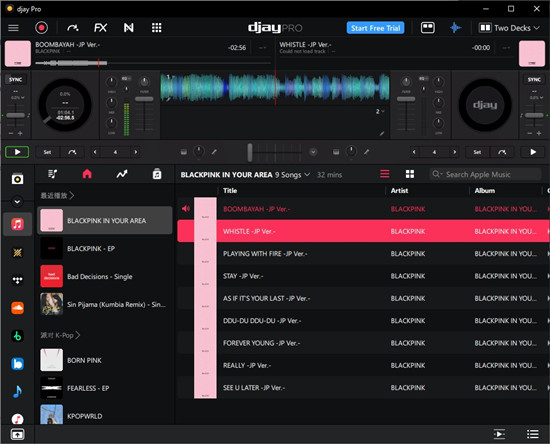Increase loop length on right deck
Viewport: 550px width, 444px height.
tap(455, 152)
